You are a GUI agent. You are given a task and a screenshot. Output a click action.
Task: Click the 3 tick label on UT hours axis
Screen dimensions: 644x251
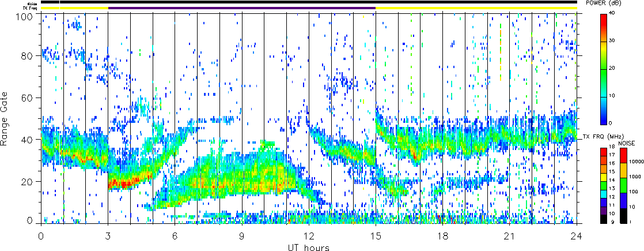[108, 236]
